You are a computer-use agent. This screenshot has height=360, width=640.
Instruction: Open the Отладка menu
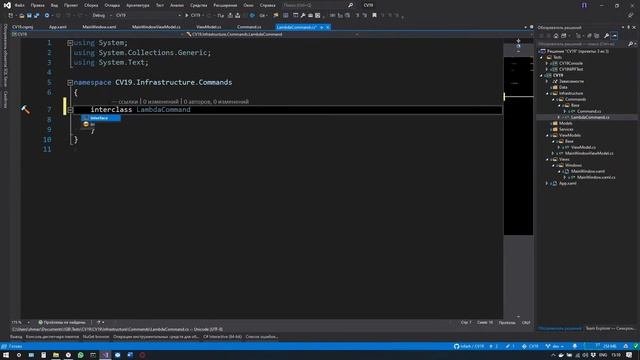pos(112,5)
